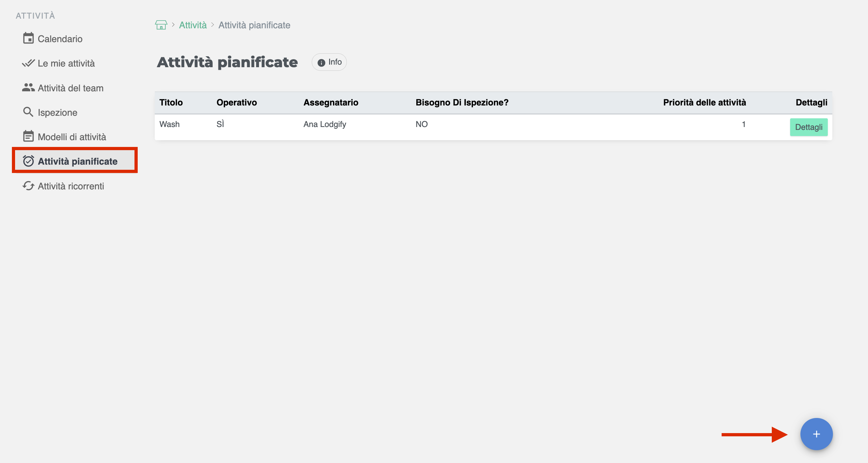The height and width of the screenshot is (463, 868).
Task: Click the home store icon in breadcrumb
Action: pos(161,25)
